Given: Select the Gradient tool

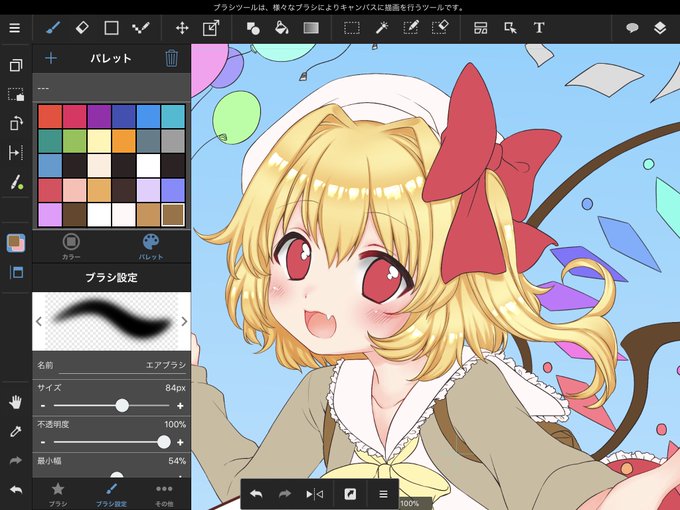Looking at the screenshot, I should 311,28.
